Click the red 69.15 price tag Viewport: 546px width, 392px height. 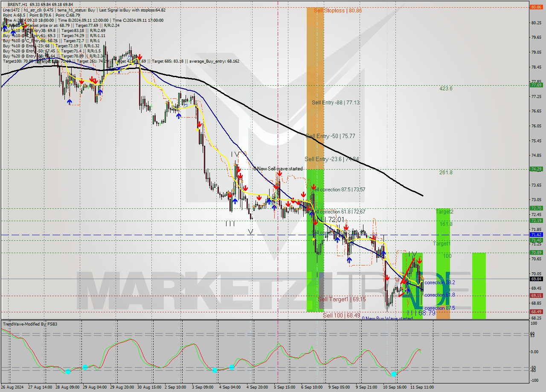(536, 295)
